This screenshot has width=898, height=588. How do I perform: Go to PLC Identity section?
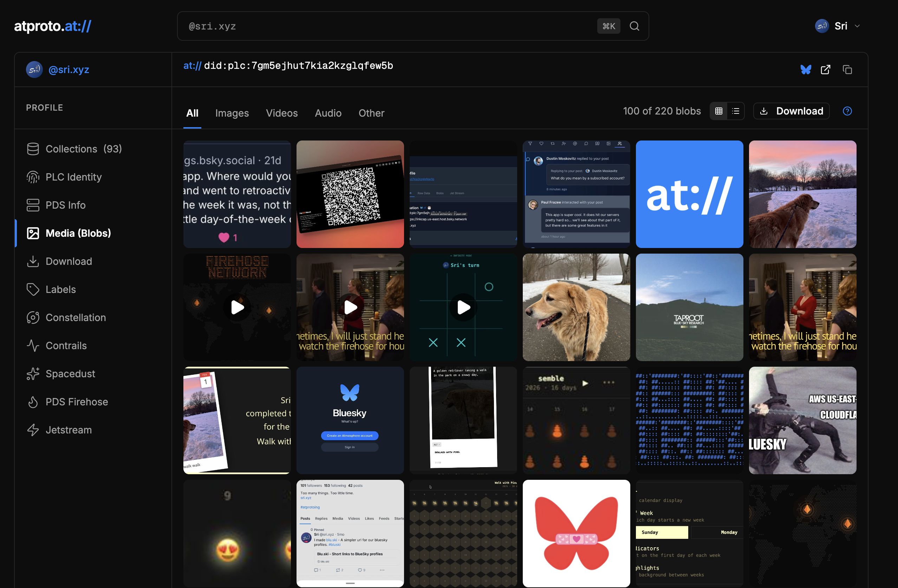click(x=73, y=177)
